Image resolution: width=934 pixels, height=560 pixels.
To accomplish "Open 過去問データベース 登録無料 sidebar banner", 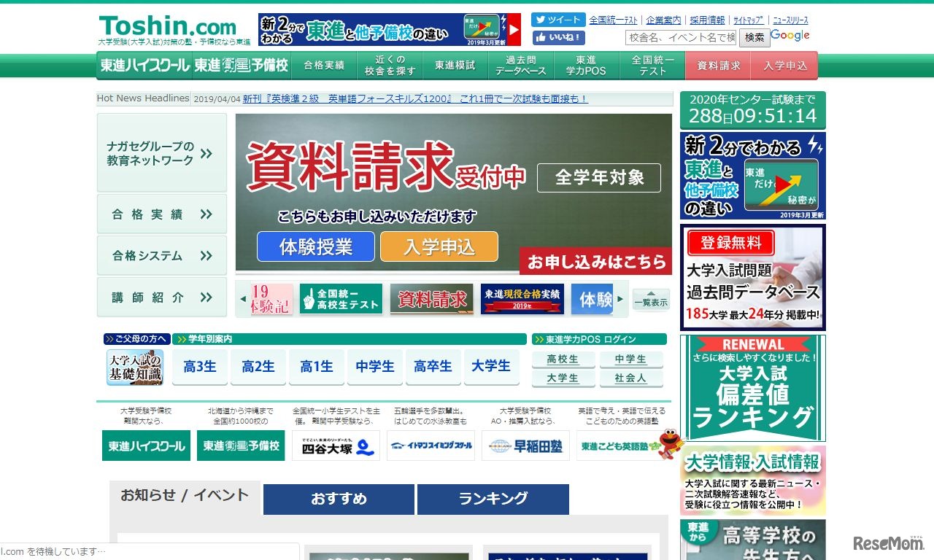I will click(x=753, y=277).
